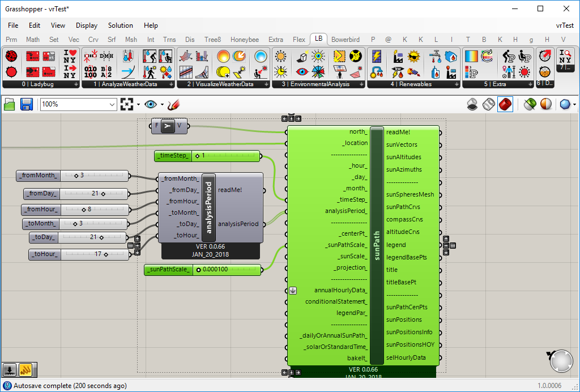580x392 pixels.
Task: Open the preview eye options arrow
Action: click(162, 105)
